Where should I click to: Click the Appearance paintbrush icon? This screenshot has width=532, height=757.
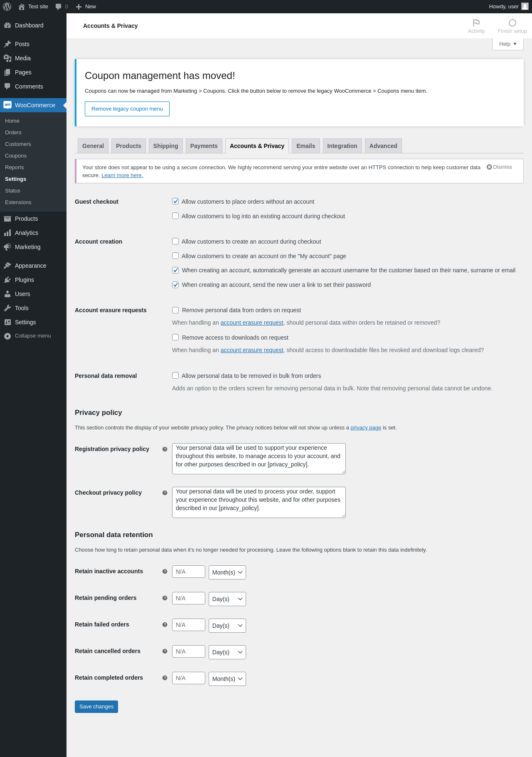7,266
